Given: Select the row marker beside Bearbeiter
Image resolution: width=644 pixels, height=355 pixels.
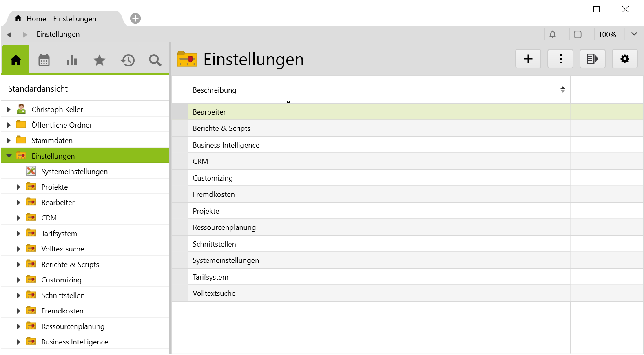Looking at the screenshot, I should [180, 112].
